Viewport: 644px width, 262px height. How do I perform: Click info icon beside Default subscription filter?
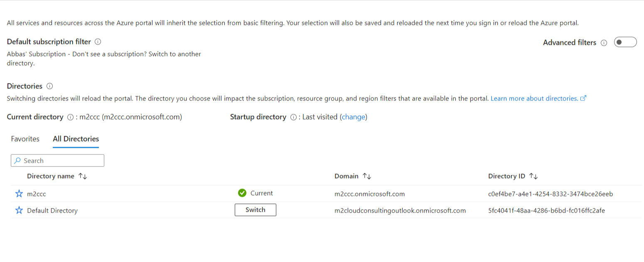coord(98,42)
